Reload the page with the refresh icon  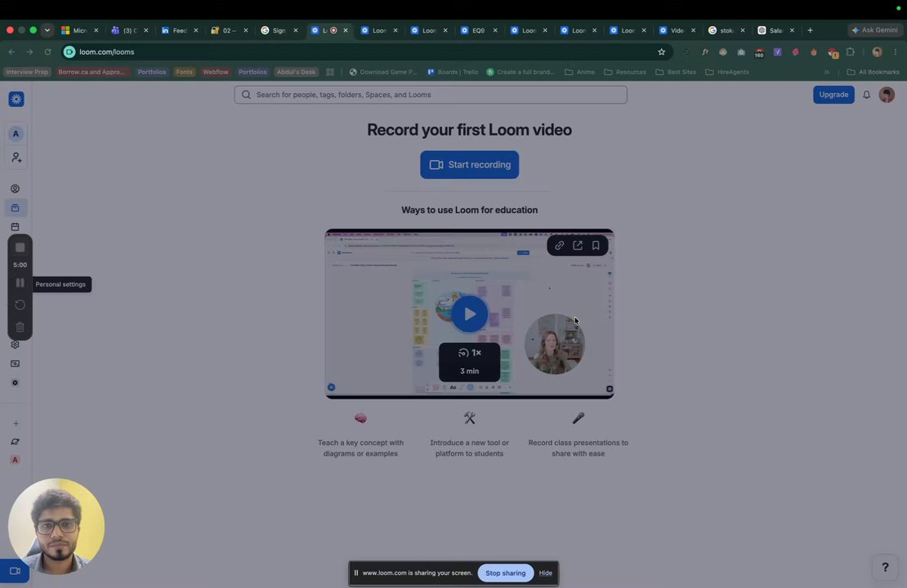tap(48, 52)
